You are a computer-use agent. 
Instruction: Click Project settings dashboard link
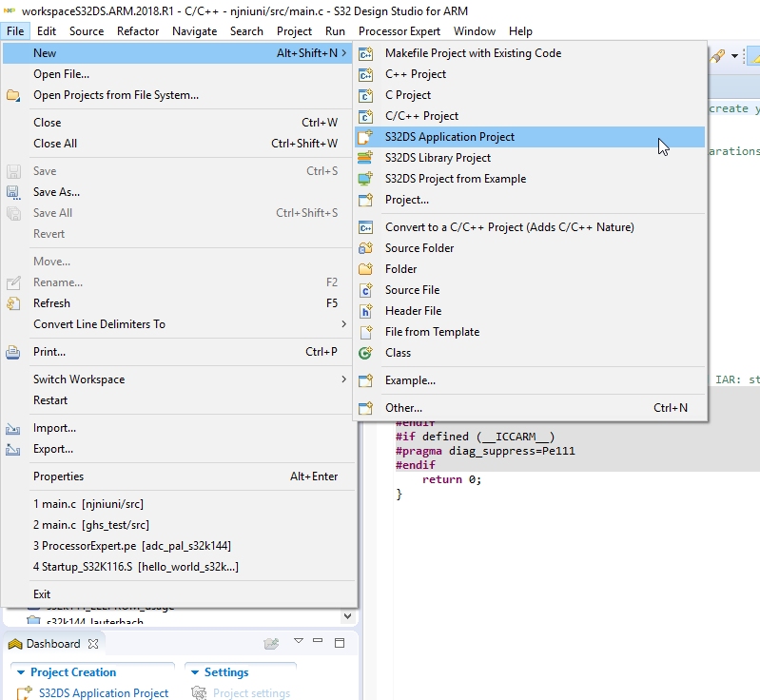(x=251, y=693)
